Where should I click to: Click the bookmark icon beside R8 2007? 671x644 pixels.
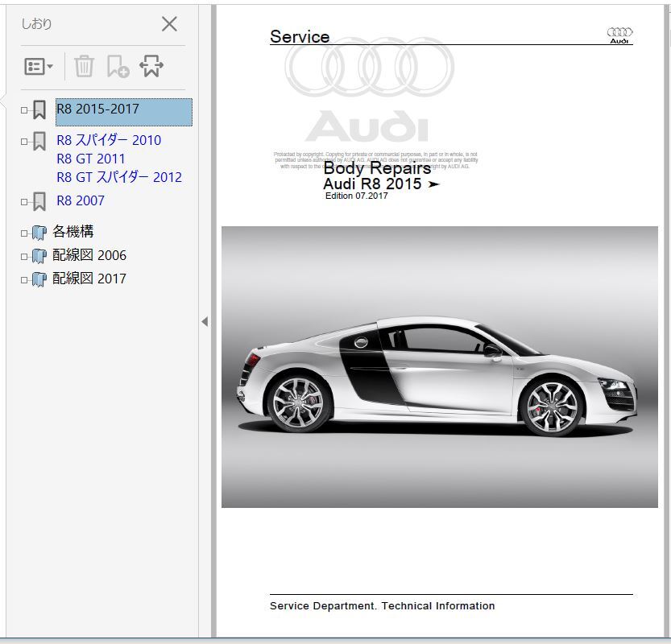tap(39, 201)
